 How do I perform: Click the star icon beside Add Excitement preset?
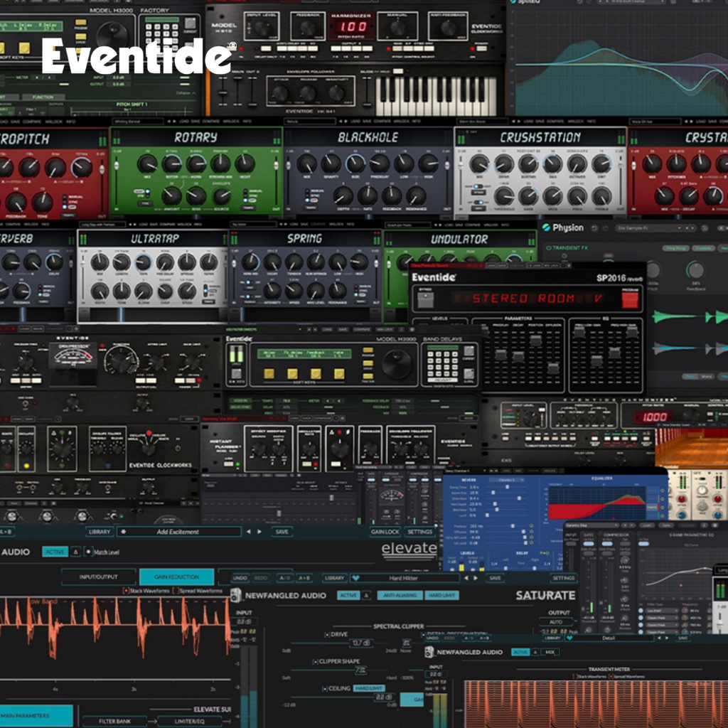point(124,532)
